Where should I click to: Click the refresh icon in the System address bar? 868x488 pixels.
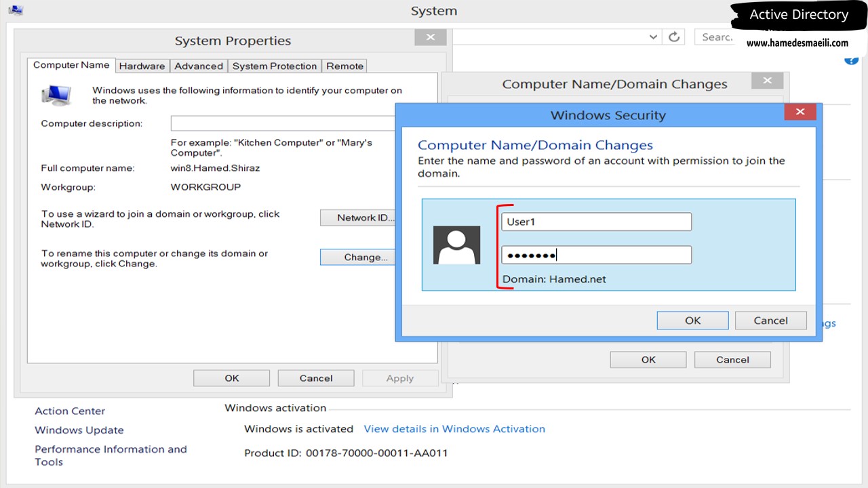pyautogui.click(x=674, y=37)
